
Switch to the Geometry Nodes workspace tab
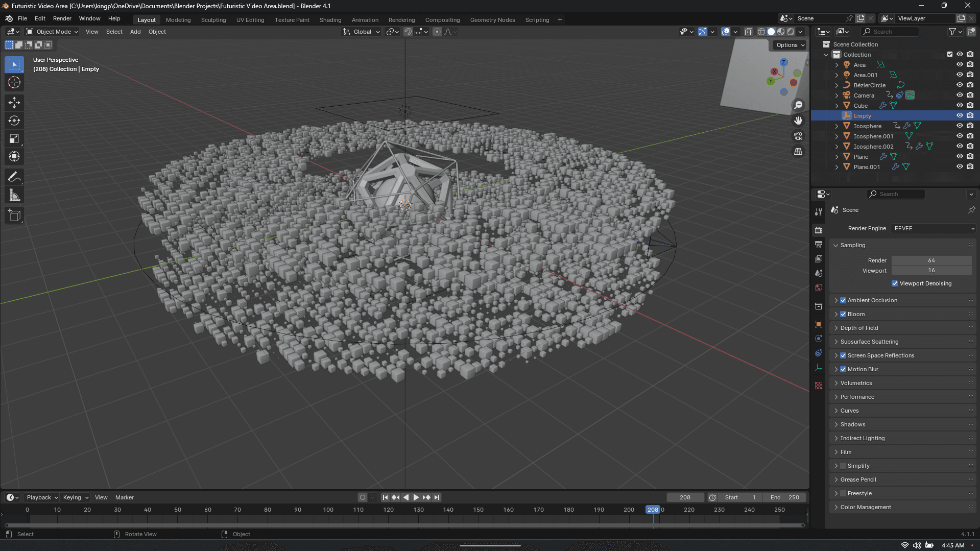[x=492, y=20]
